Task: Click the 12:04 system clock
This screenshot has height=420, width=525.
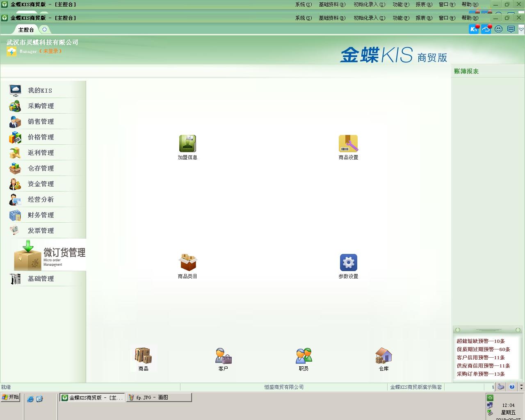Action: (x=508, y=405)
